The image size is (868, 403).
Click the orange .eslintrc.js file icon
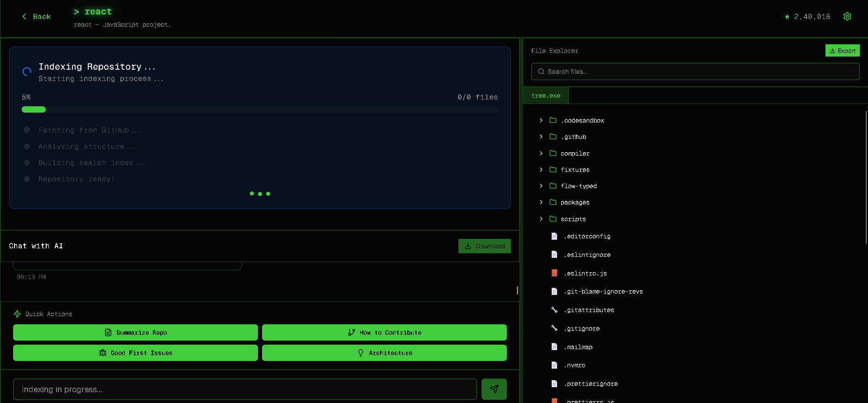[x=554, y=273]
